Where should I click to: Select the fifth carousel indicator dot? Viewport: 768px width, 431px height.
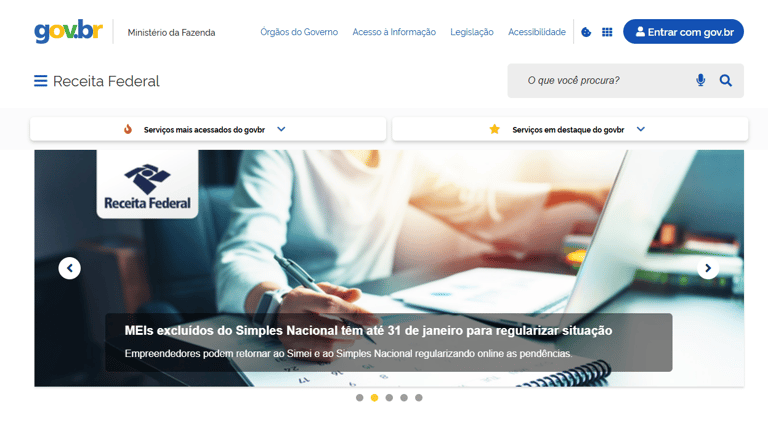pos(418,398)
